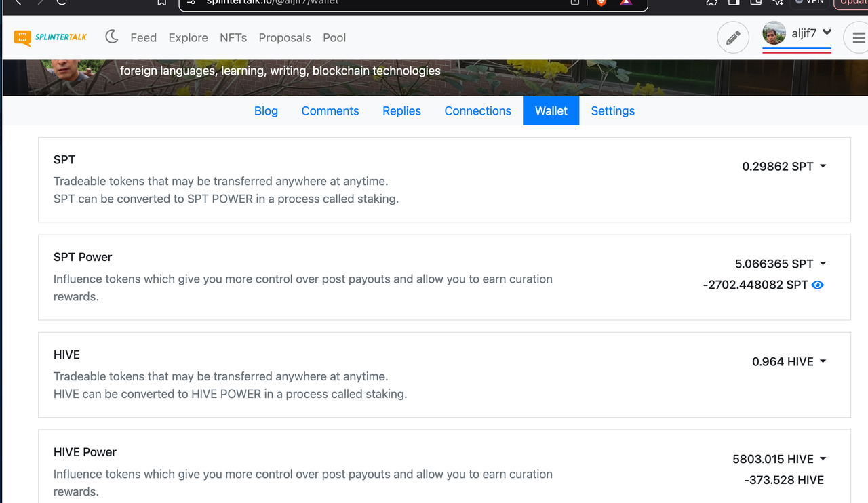Navigate to Proposals

coord(285,38)
